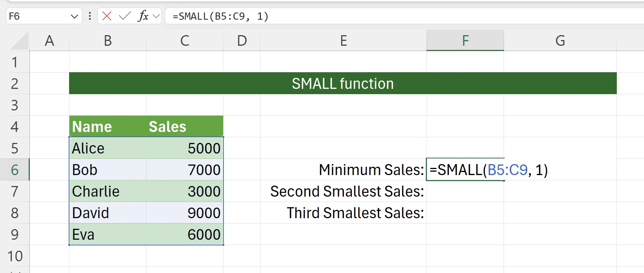Select row 10 header
644x273 pixels.
coord(15,256)
